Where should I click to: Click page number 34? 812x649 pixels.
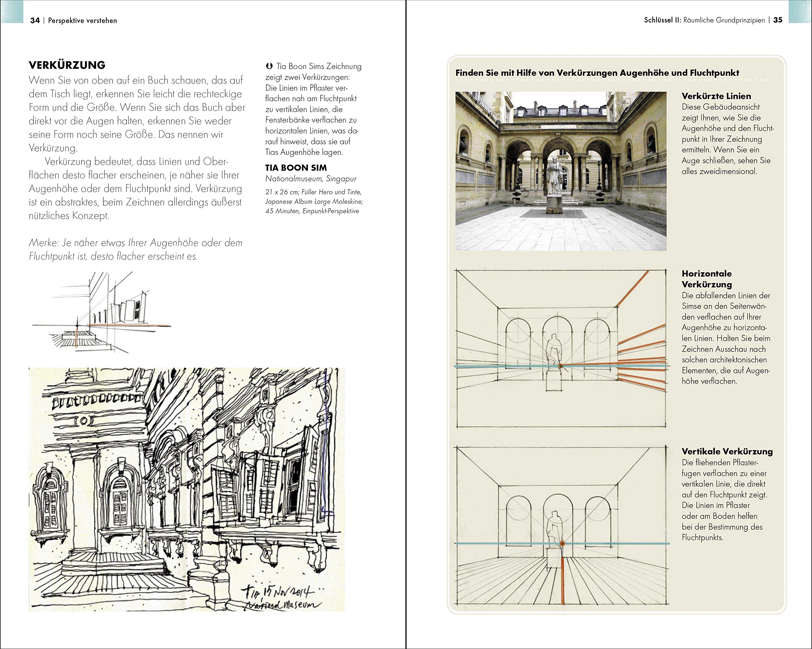[35, 20]
